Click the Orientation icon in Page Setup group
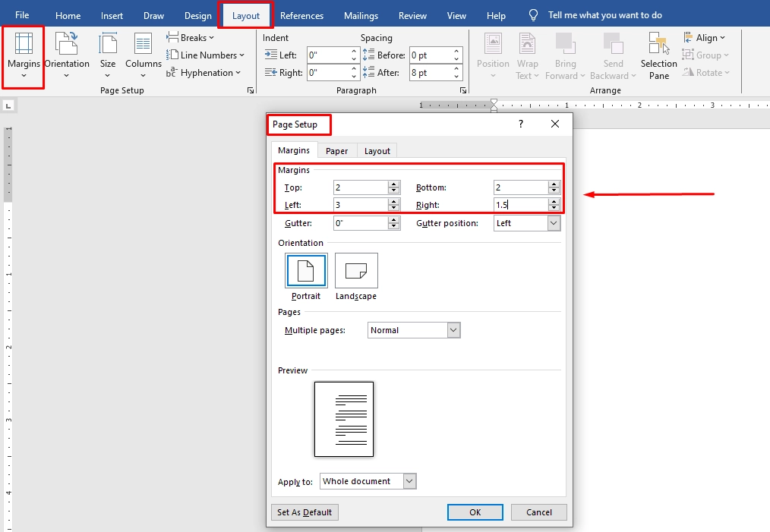Viewport: 770px width, 532px height. (67, 55)
